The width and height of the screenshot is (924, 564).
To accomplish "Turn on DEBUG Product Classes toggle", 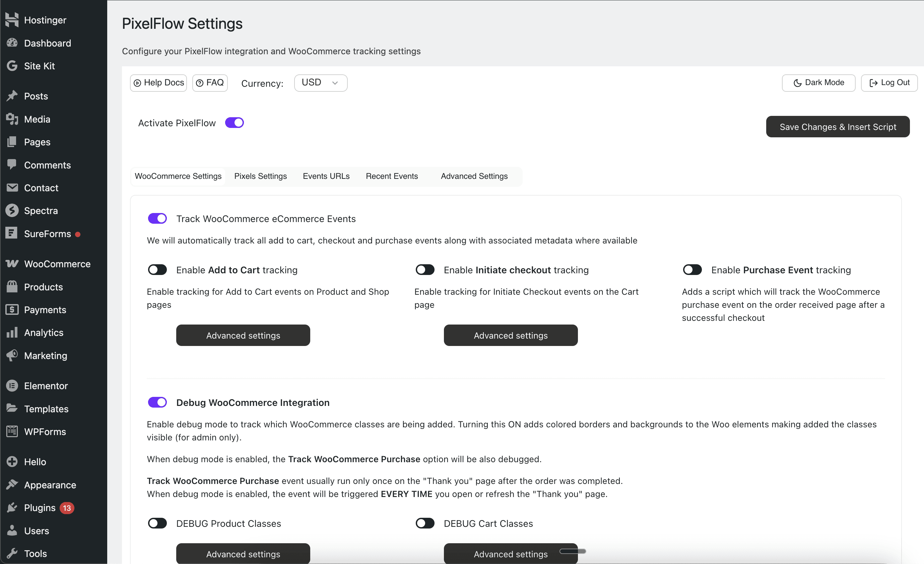I will pos(157,523).
